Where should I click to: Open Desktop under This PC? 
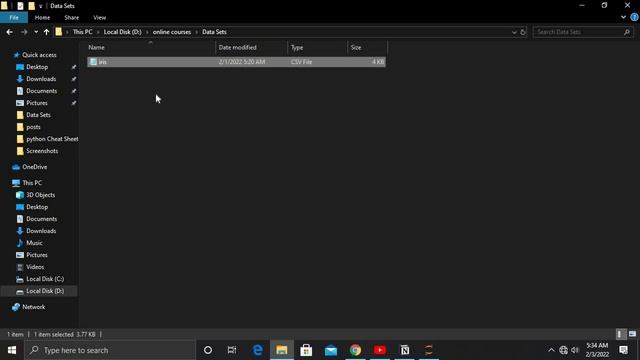[37, 207]
